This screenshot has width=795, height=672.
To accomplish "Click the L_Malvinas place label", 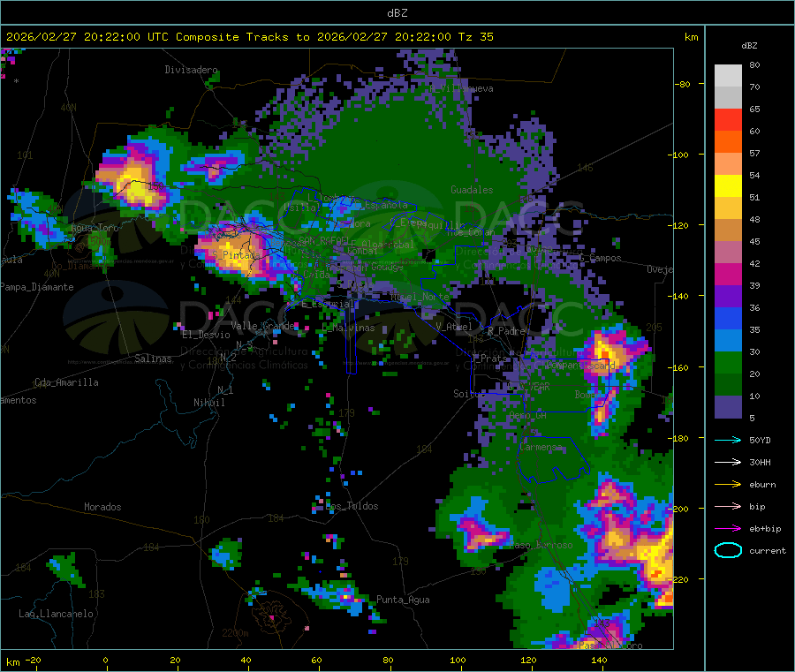I will (x=348, y=328).
